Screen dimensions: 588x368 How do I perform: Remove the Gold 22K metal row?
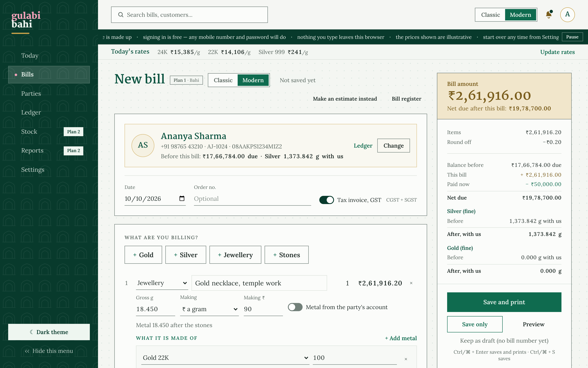[406, 359]
